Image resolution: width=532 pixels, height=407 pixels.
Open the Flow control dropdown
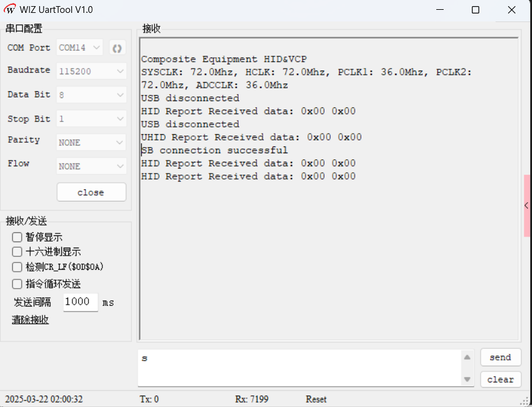point(91,166)
